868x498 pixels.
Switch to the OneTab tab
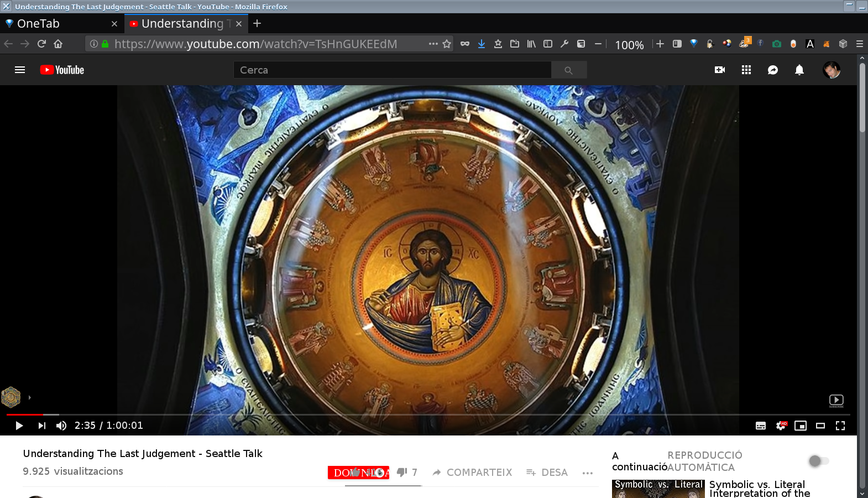pos(61,24)
